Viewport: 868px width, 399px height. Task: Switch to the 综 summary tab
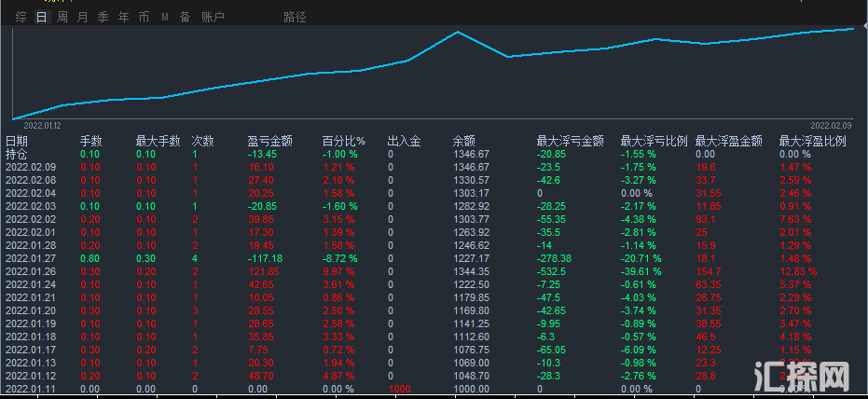pos(21,17)
